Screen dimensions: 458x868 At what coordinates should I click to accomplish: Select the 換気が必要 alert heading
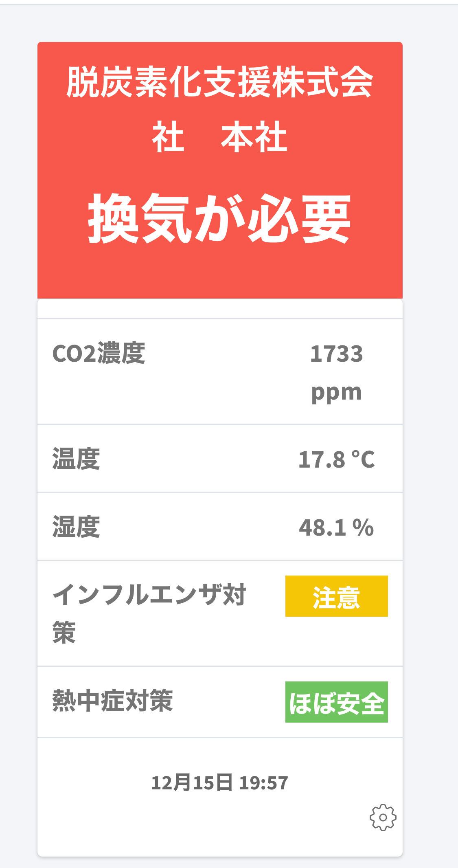coord(220,218)
